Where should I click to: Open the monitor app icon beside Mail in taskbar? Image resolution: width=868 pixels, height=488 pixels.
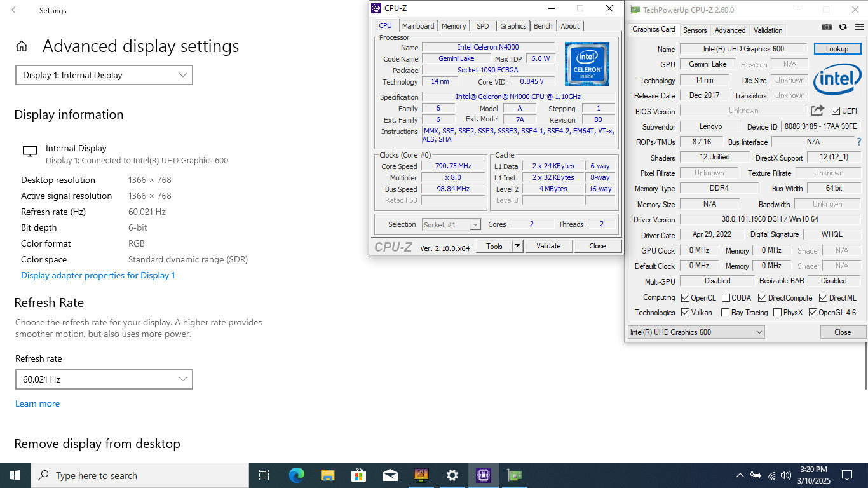[x=421, y=475]
